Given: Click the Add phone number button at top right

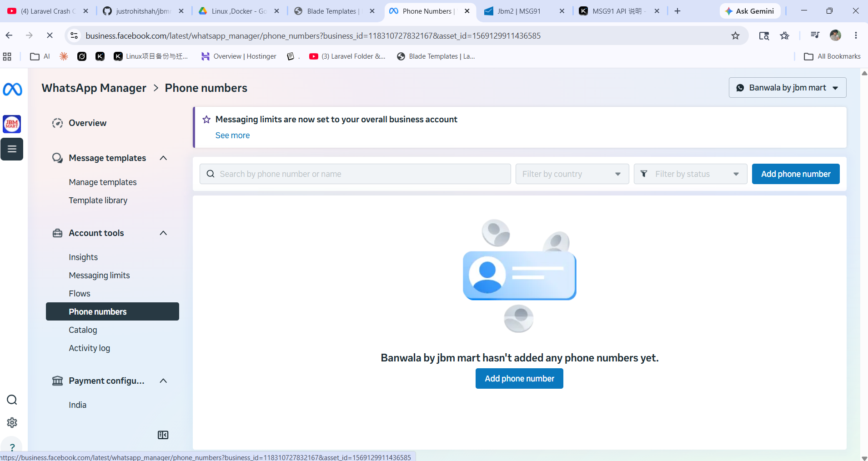Looking at the screenshot, I should tap(796, 174).
